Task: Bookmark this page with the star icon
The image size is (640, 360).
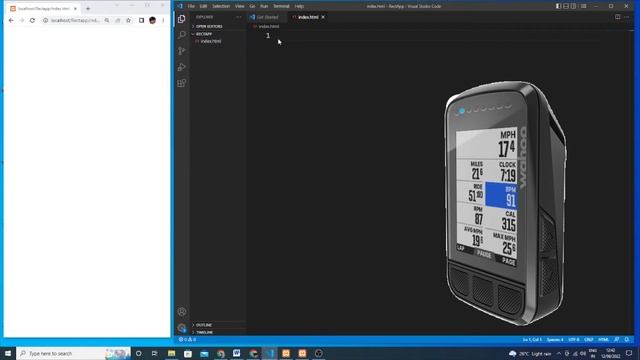Action: click(129, 20)
